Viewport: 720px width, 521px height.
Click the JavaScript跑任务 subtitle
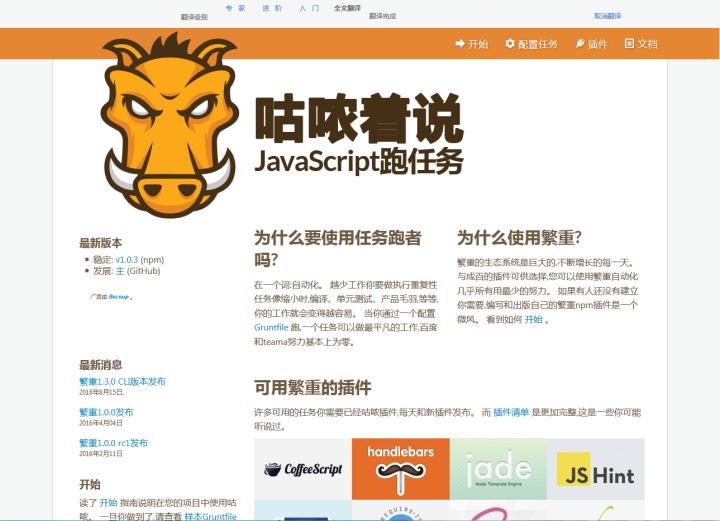pos(359,162)
